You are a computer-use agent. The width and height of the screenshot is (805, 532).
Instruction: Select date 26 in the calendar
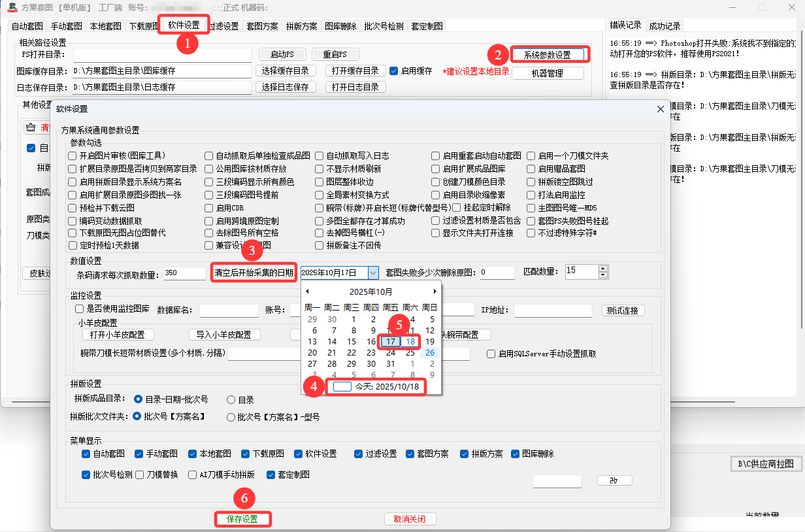[x=430, y=352]
